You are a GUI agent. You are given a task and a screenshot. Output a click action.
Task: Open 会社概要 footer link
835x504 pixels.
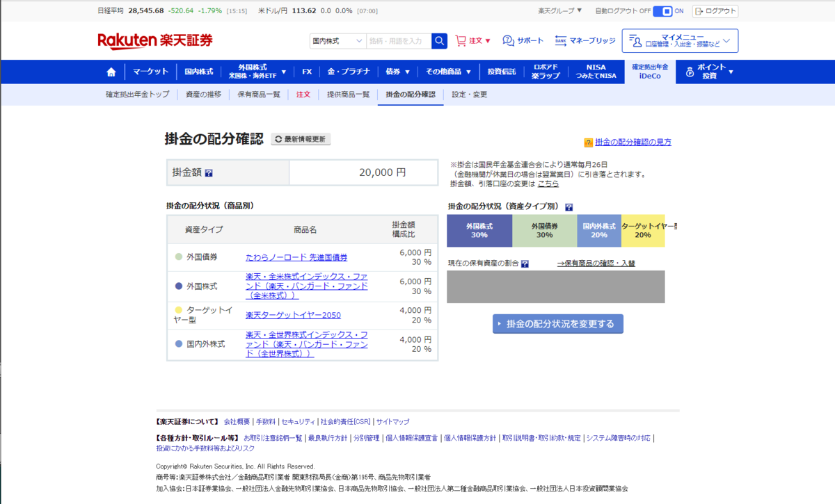click(237, 421)
